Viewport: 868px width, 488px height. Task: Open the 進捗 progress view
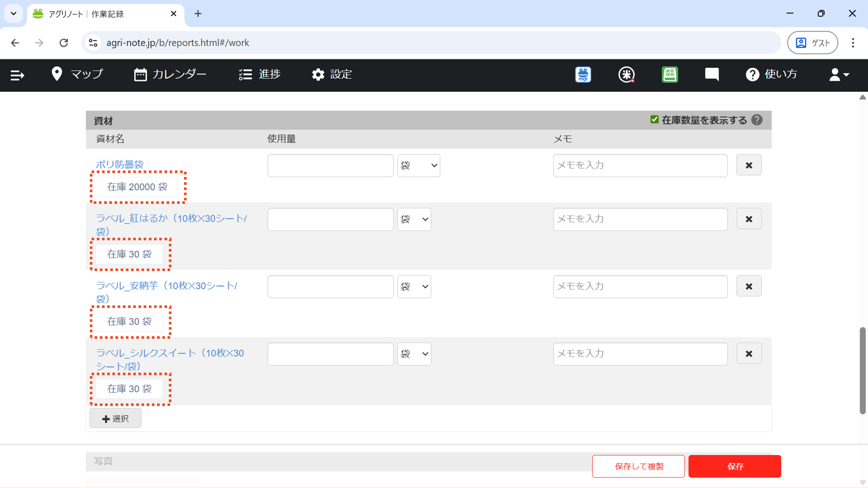[x=260, y=74]
